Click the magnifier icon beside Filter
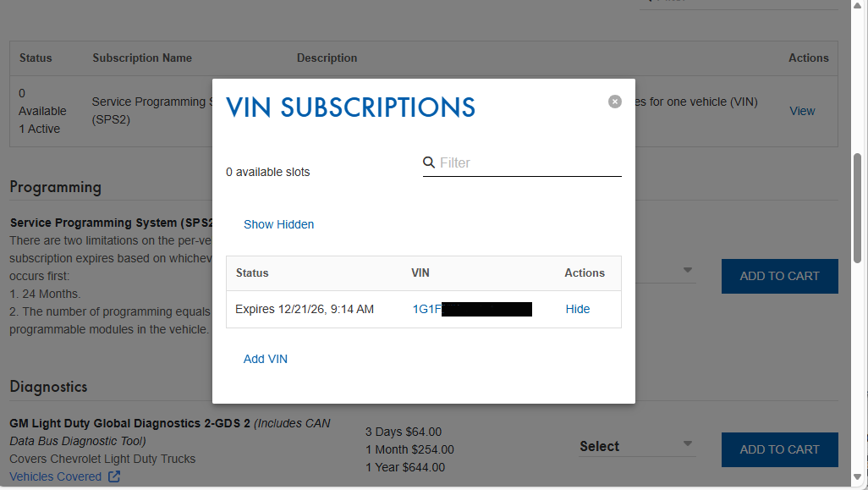868x490 pixels. point(428,162)
